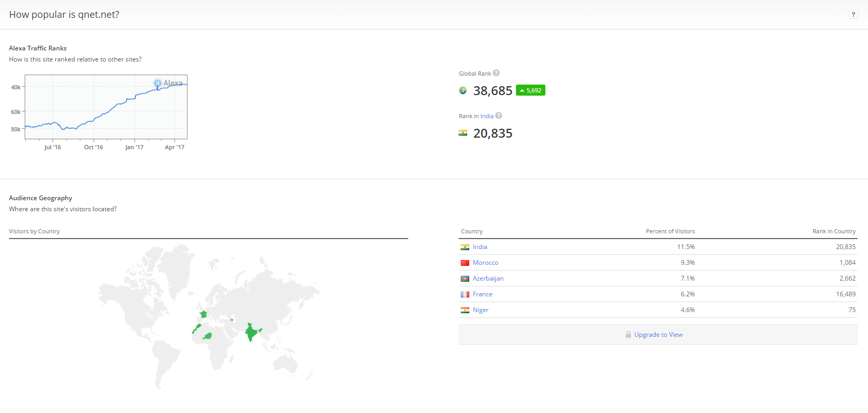Click the global rank value 38,685
Screen dimensions: 868x413
point(493,91)
